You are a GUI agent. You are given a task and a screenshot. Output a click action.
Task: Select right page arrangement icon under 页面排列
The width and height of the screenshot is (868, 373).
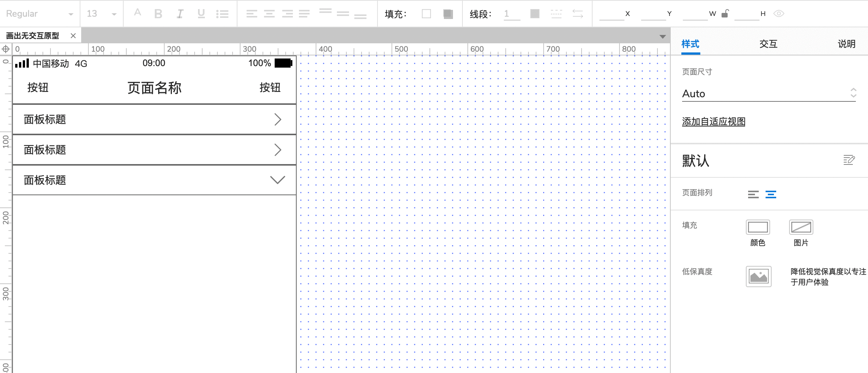pyautogui.click(x=771, y=194)
